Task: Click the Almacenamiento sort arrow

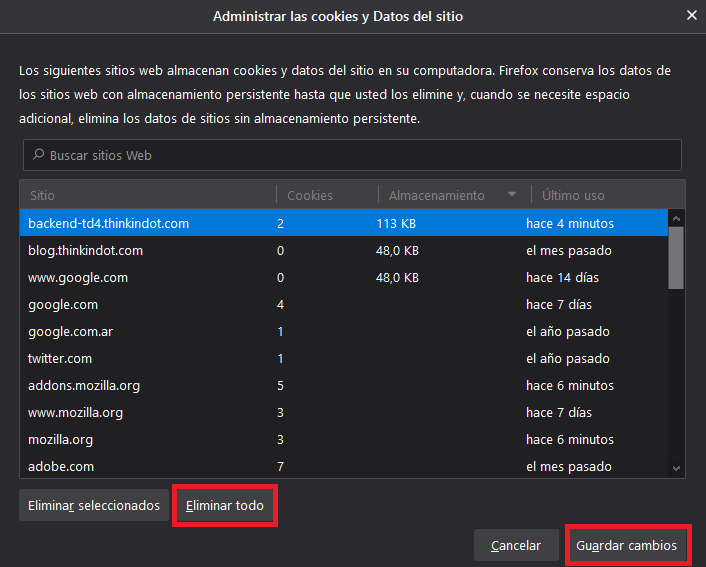Action: 512,195
